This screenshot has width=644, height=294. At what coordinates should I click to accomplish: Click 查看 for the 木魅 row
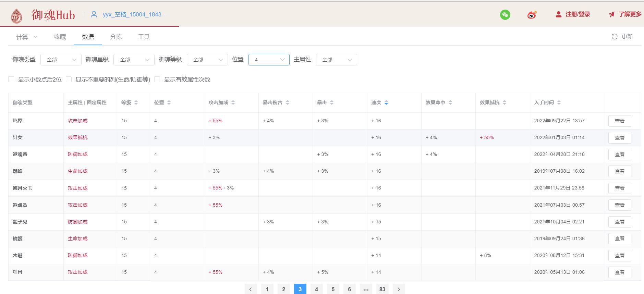click(620, 256)
